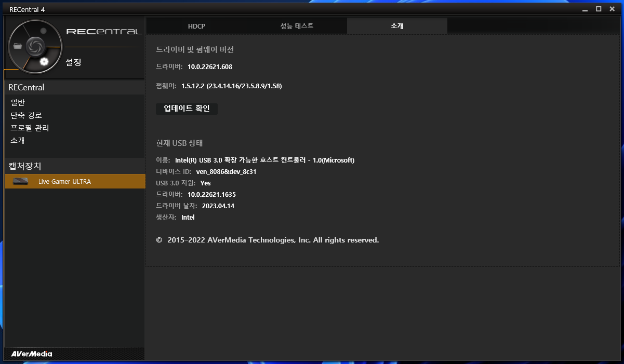Switch to the 성능 테스트 tab
Screen dimensions: 624x364
pos(297,26)
